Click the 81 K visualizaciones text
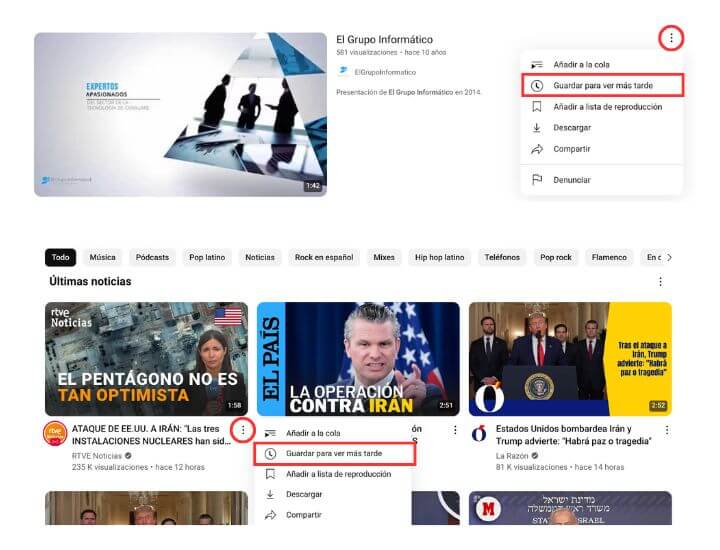720x550 pixels. point(531,467)
